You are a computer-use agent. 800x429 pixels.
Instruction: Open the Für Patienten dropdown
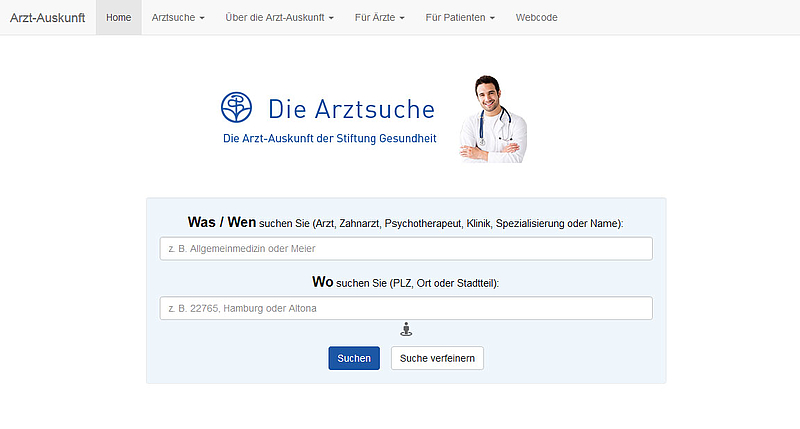click(460, 17)
